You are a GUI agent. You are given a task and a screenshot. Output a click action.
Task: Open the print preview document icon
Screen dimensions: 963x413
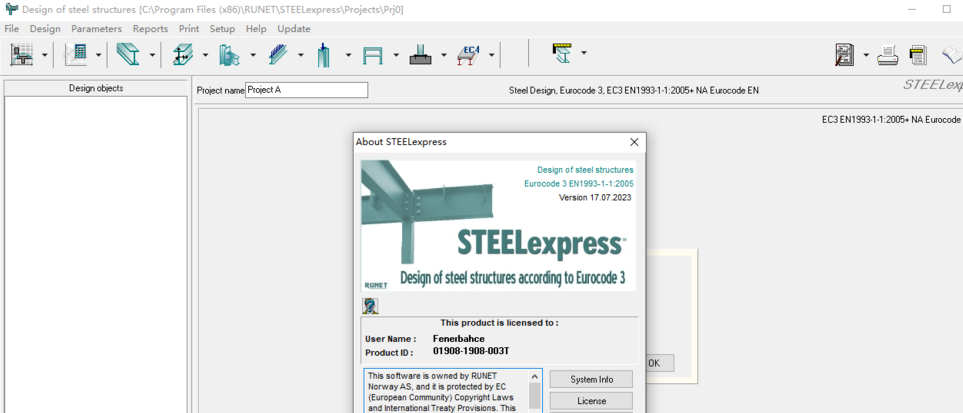(918, 55)
